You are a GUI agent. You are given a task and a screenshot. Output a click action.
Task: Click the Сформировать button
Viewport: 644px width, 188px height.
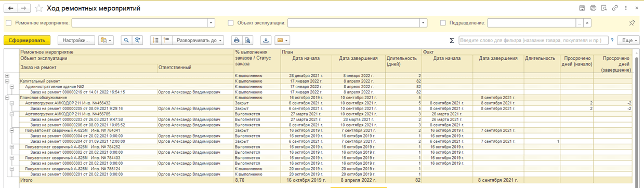tap(27, 40)
